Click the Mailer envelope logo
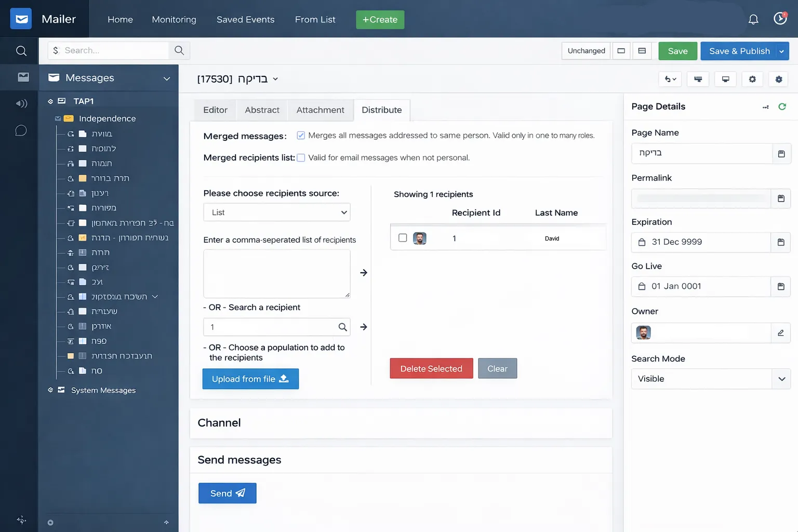 tap(21, 19)
